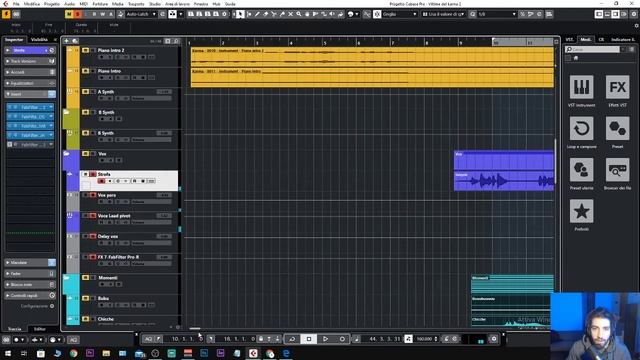Click the Piano Intro 2 yellow clip

click(372, 56)
